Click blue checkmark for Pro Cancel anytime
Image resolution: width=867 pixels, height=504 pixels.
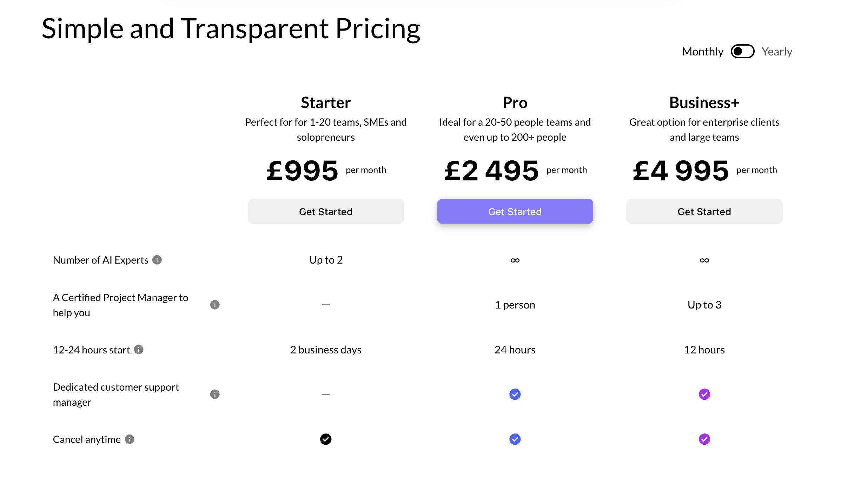(515, 439)
